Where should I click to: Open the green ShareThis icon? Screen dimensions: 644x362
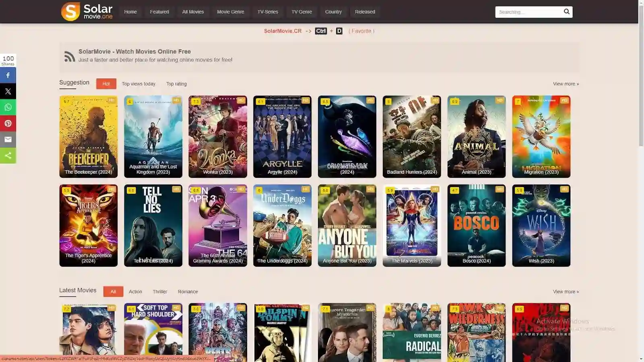8,156
